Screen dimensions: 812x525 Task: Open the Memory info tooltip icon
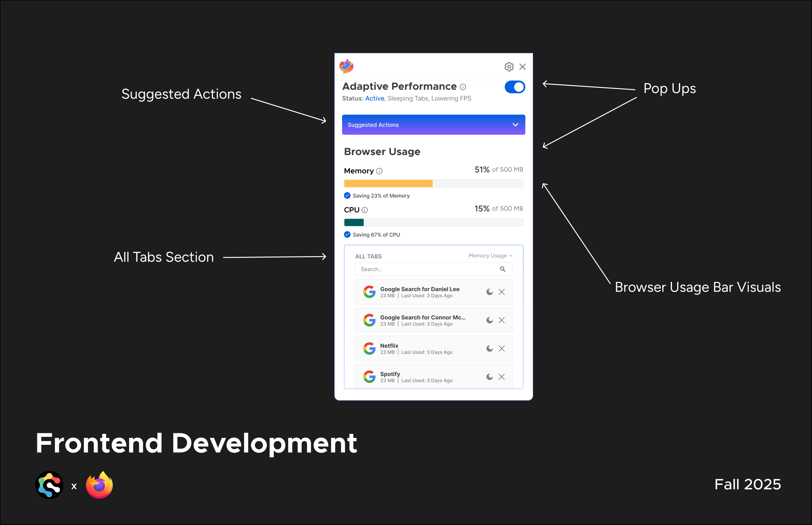click(379, 171)
